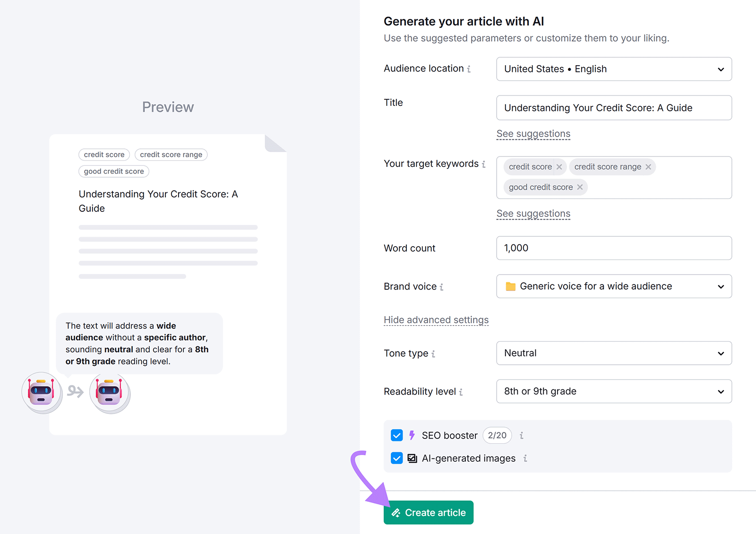756x534 pixels.
Task: Uncheck the SEO booster option
Action: tap(397, 435)
